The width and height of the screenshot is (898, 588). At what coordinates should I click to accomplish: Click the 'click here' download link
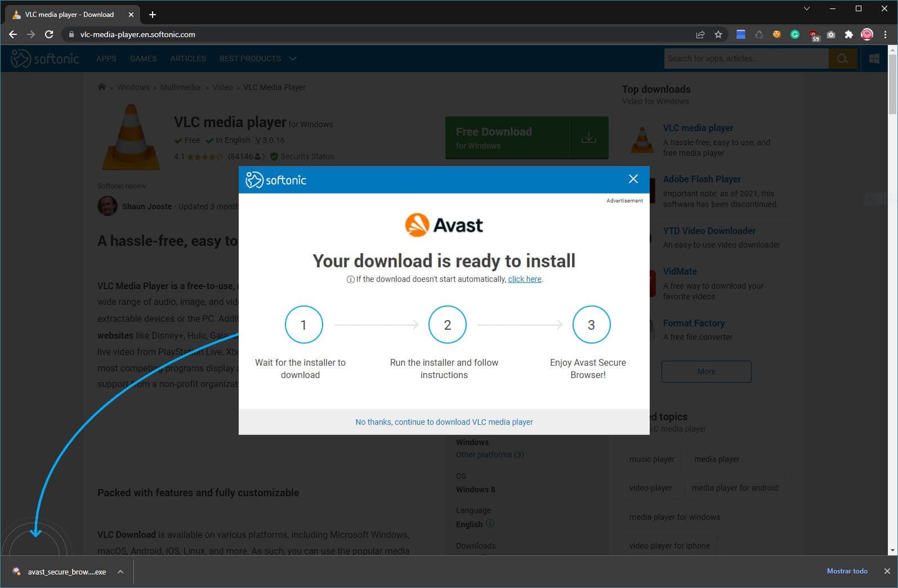click(524, 279)
